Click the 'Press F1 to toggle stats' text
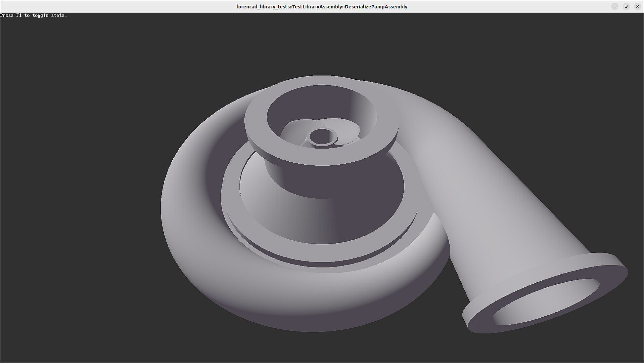The height and width of the screenshot is (363, 644). (x=34, y=15)
